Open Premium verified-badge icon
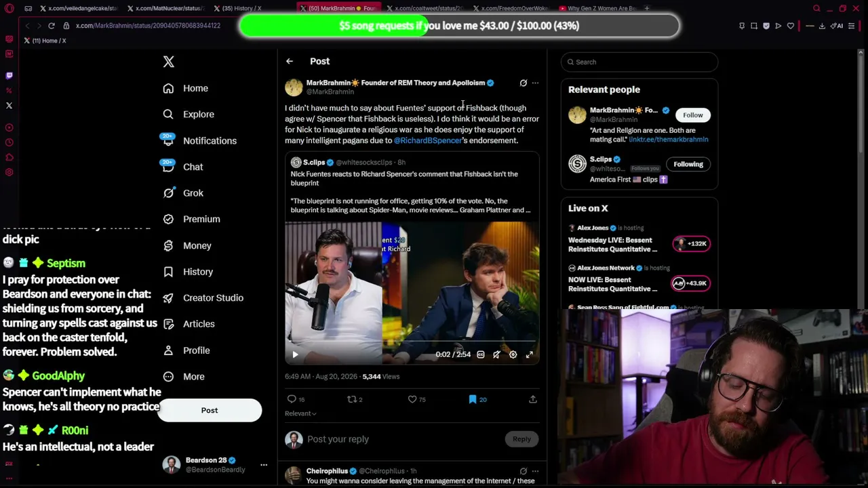The width and height of the screenshot is (868, 488). (168, 219)
